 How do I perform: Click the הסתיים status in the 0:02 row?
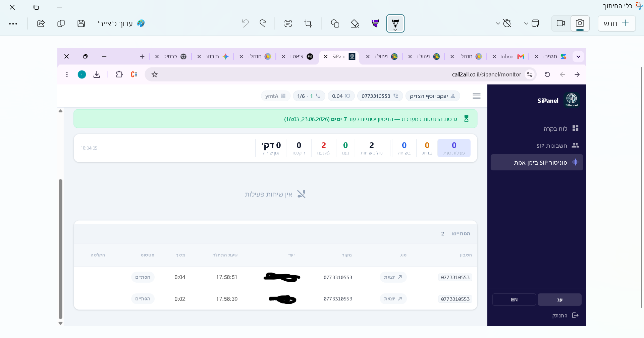pyautogui.click(x=143, y=299)
